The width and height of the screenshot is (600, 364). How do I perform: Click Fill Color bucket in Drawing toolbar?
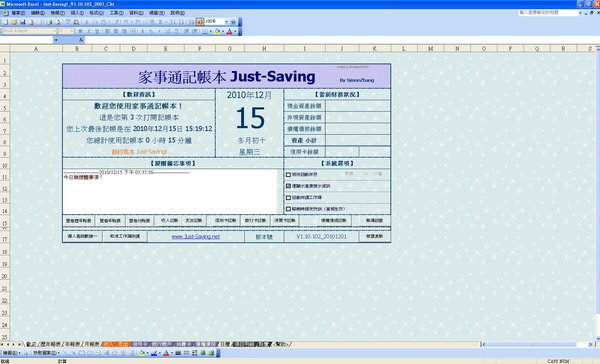141,353
